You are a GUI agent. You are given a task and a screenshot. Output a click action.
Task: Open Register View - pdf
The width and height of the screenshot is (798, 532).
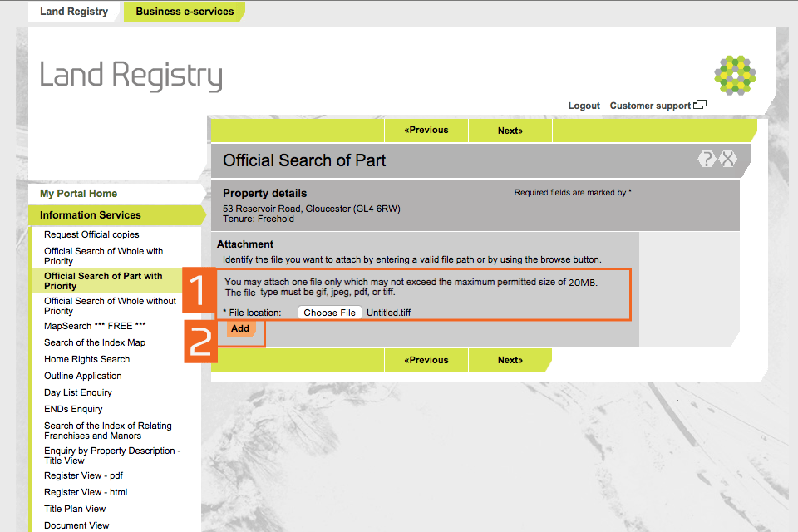point(83,476)
